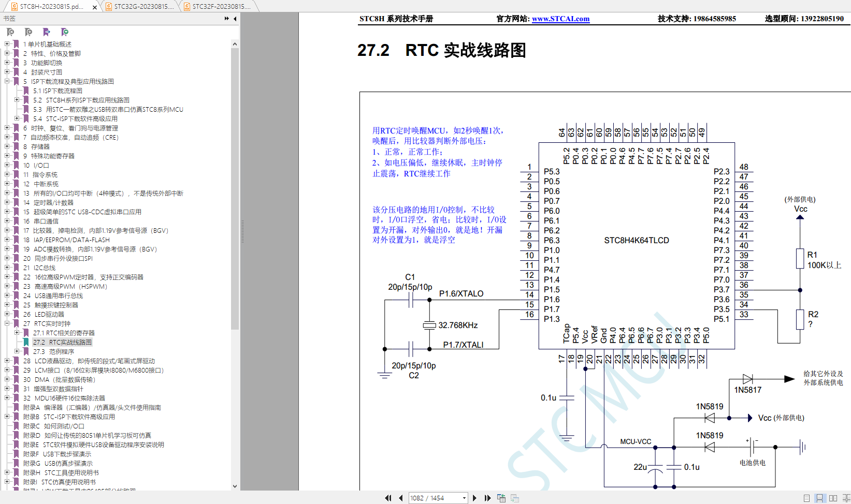Expand the bookmark panel double-arrow
This screenshot has height=504, width=851.
tap(227, 19)
